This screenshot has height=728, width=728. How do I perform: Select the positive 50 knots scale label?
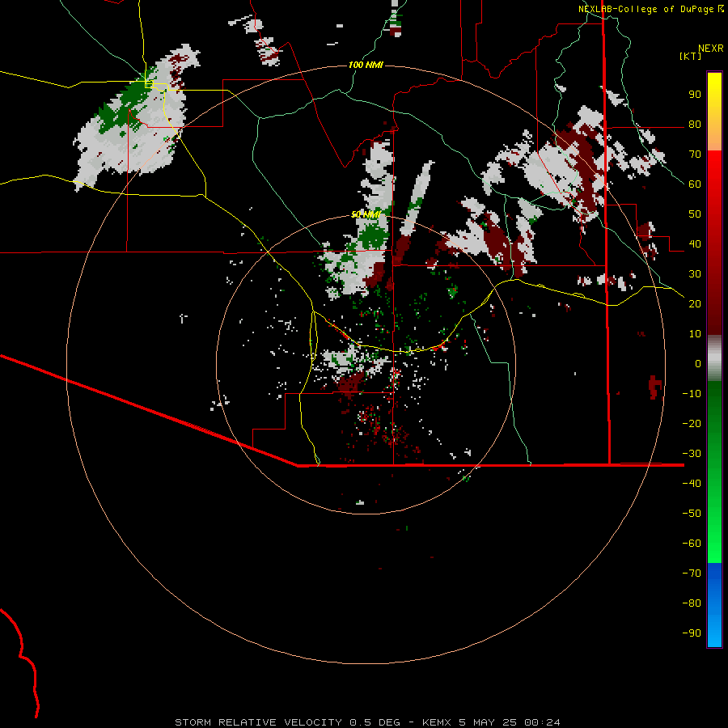pos(695,214)
